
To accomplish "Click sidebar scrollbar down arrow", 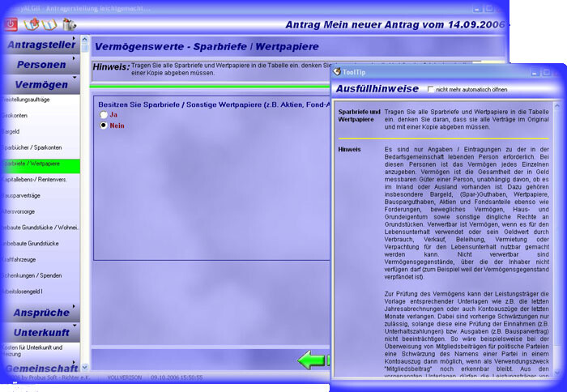I will [84, 367].
